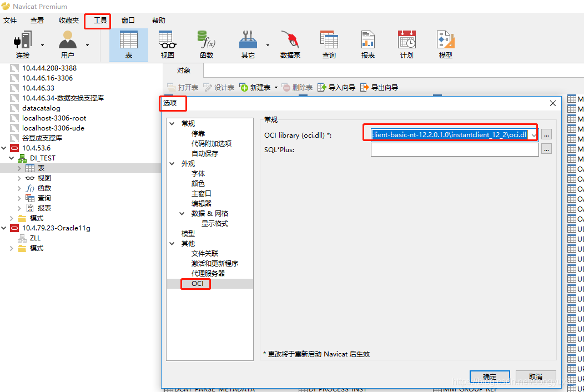Open the 查看 menu
Viewport: 584px width, 392px height.
37,21
